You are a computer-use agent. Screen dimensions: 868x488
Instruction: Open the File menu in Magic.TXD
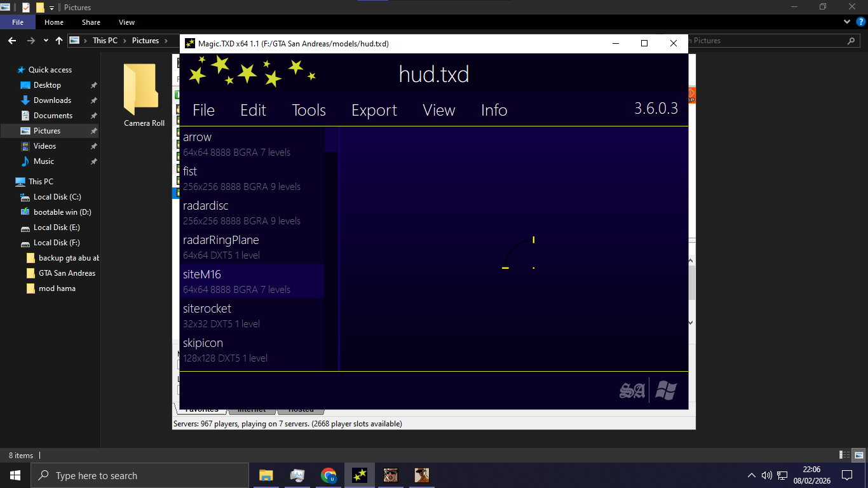tap(203, 110)
